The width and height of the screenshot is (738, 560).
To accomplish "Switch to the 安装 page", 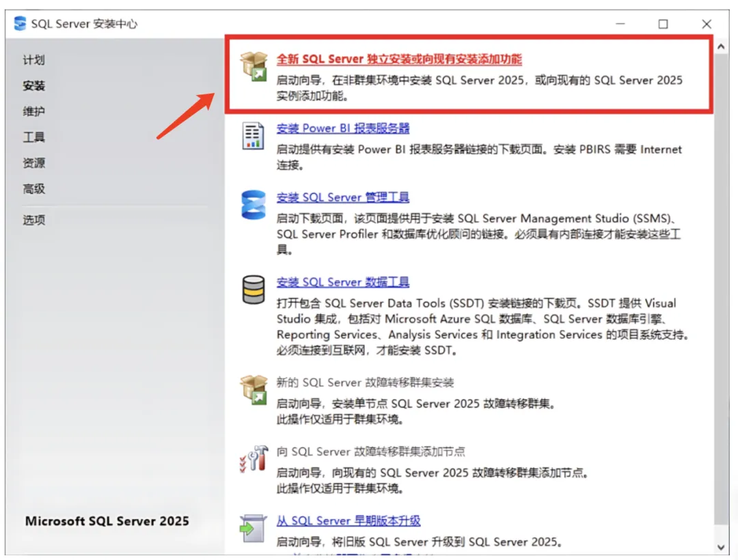I will click(34, 85).
